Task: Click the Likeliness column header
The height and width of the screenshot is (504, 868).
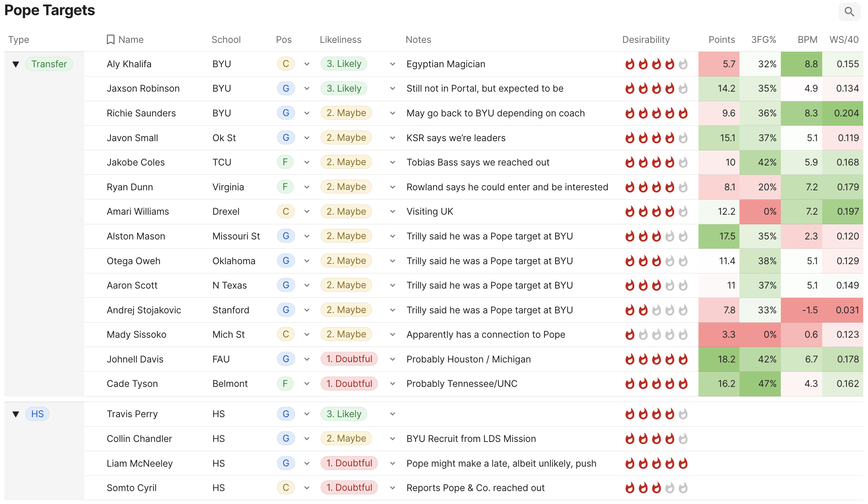Action: tap(340, 40)
